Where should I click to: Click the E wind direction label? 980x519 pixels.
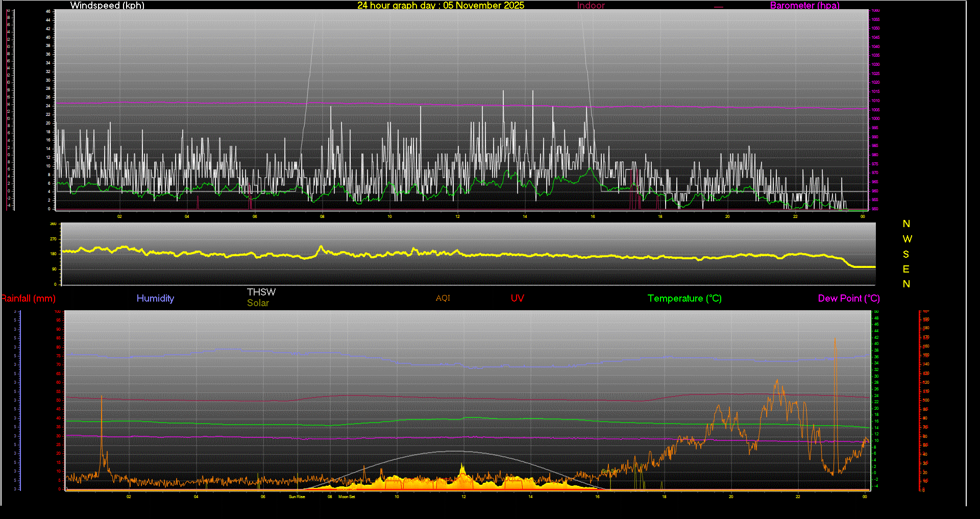click(906, 269)
